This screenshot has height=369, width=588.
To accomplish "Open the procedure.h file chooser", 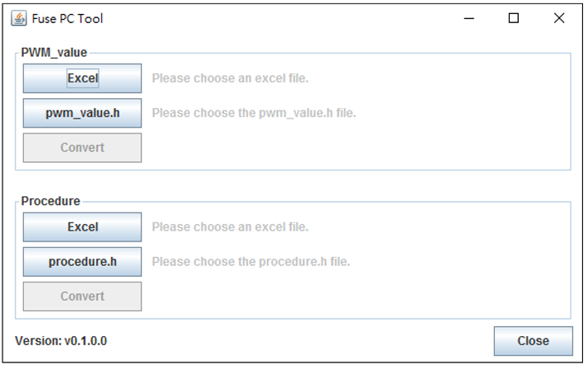I will click(82, 262).
